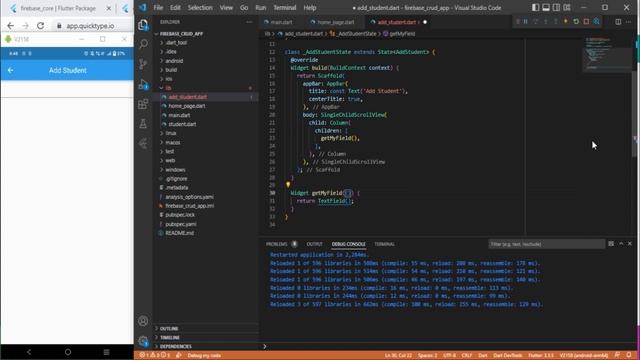Tap back arrow in Add Student app bar
This screenshot has height=360, width=640.
(x=11, y=71)
